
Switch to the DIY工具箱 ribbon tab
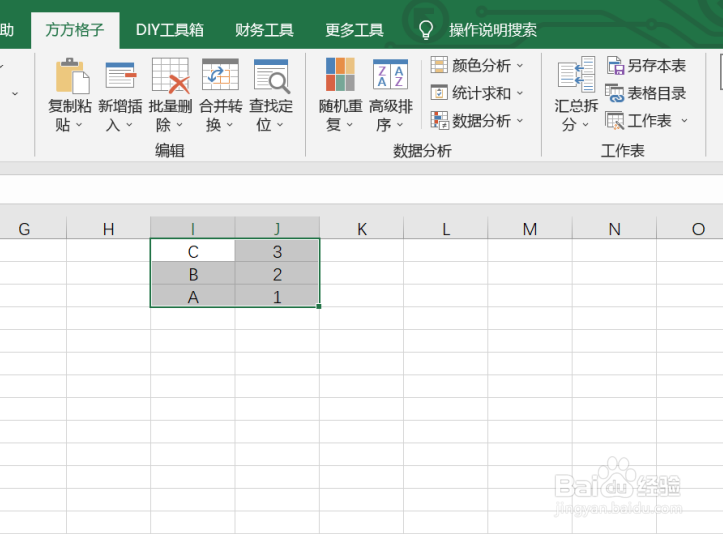[170, 30]
